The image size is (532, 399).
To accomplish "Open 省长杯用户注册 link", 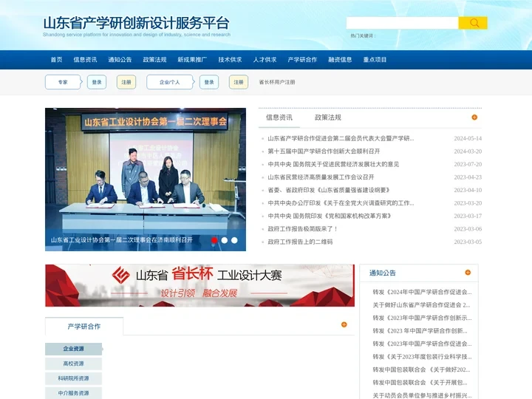I will 277,82.
